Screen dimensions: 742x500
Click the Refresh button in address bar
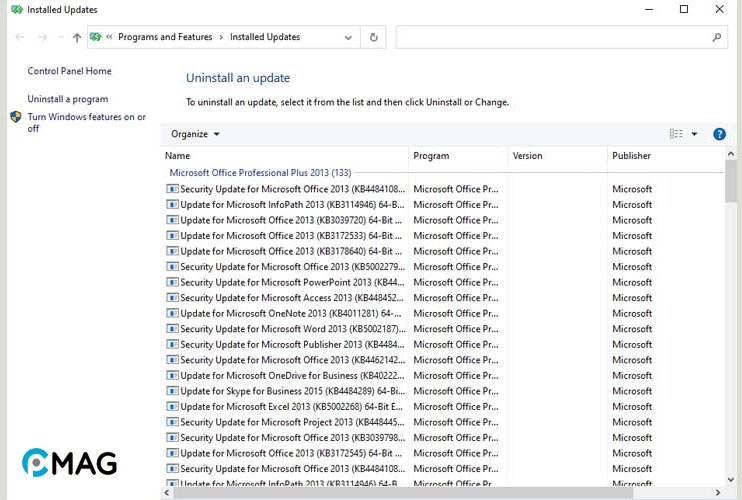point(373,37)
